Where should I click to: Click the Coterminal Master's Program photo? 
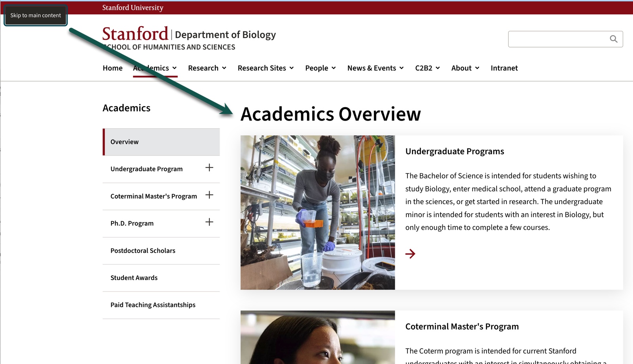click(x=318, y=337)
